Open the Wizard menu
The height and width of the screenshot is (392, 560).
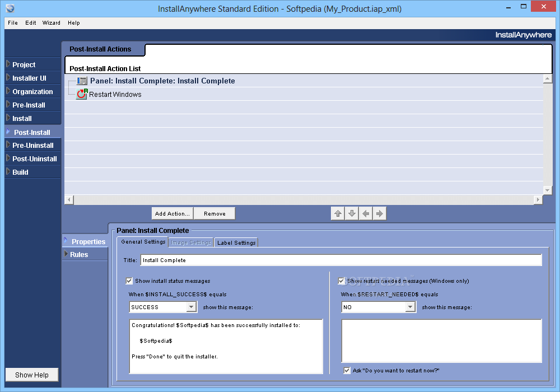52,23
